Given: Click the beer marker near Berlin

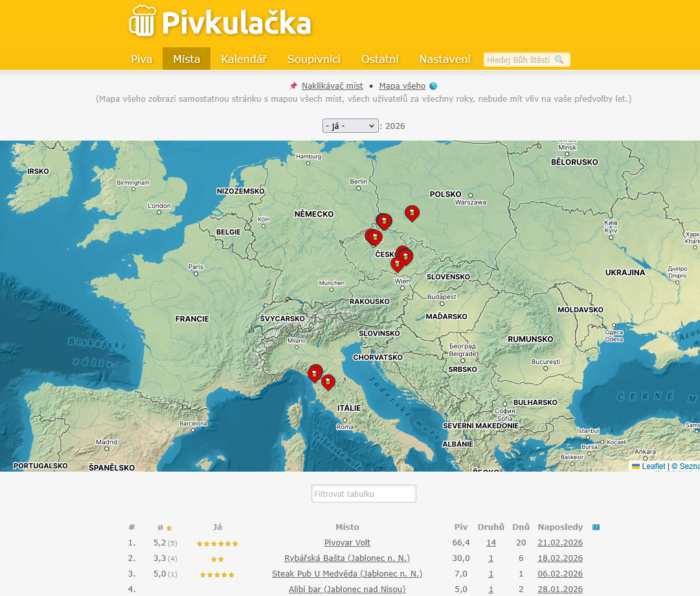Looking at the screenshot, I should click(384, 221).
